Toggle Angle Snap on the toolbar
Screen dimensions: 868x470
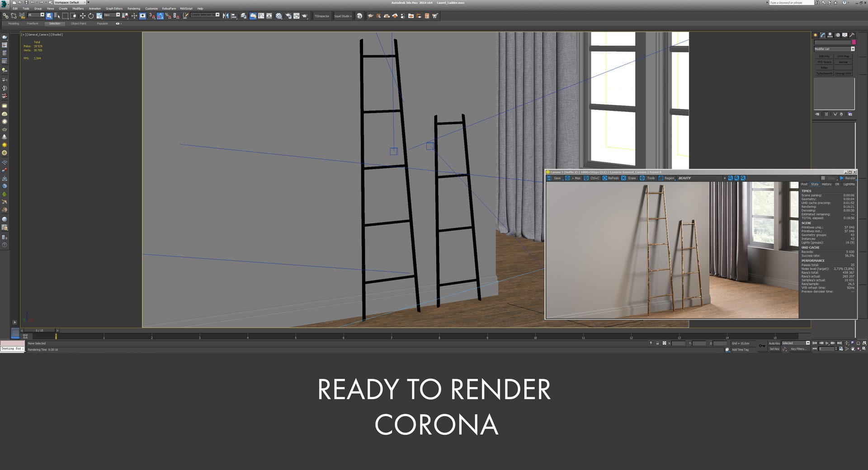point(160,16)
